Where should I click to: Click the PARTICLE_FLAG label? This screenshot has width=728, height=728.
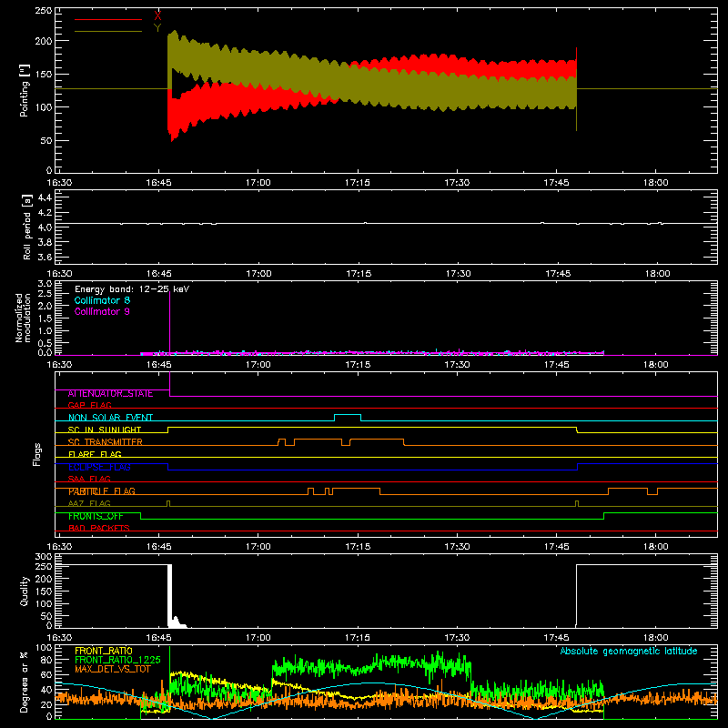[x=102, y=491]
